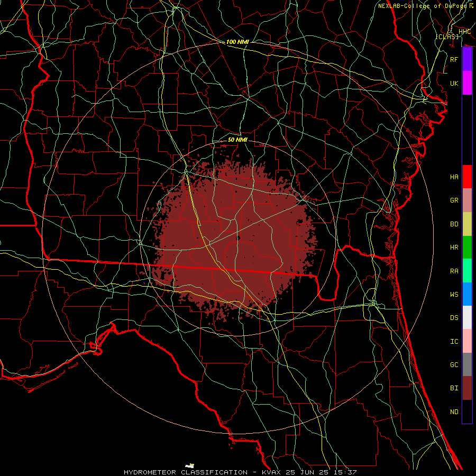Click the IC legend label
The width and height of the screenshot is (476, 476).
454,342
